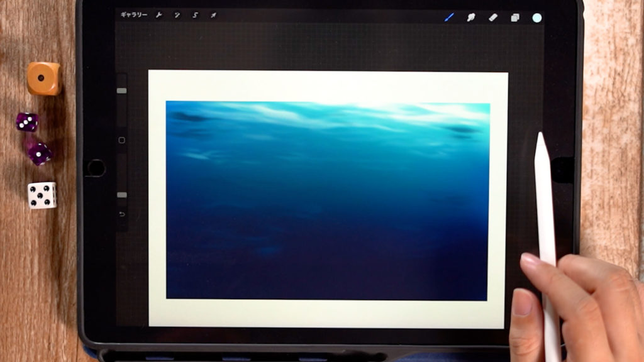
Task: Tap the white paper border below the painting
Action: 328,313
